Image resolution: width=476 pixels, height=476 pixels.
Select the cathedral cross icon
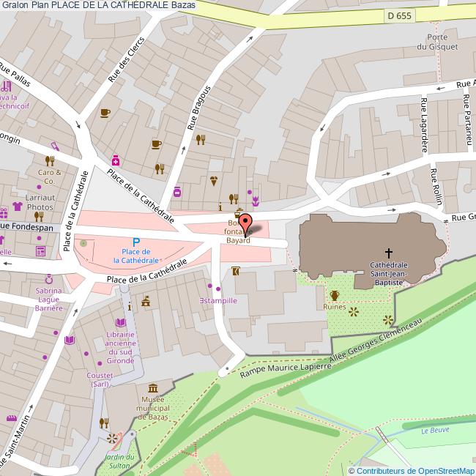[388, 253]
